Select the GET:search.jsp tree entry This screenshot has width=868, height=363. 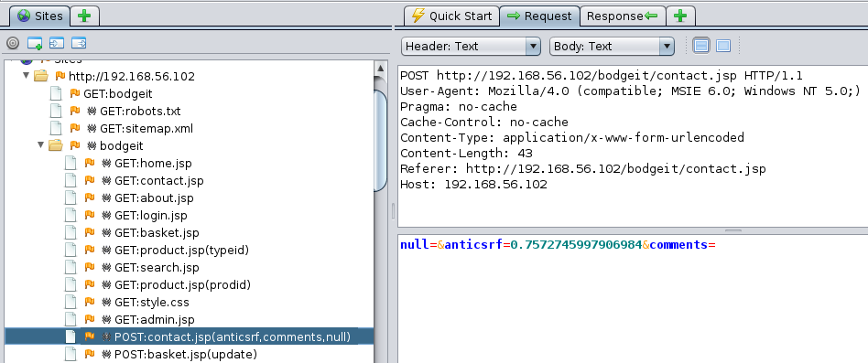tap(157, 267)
